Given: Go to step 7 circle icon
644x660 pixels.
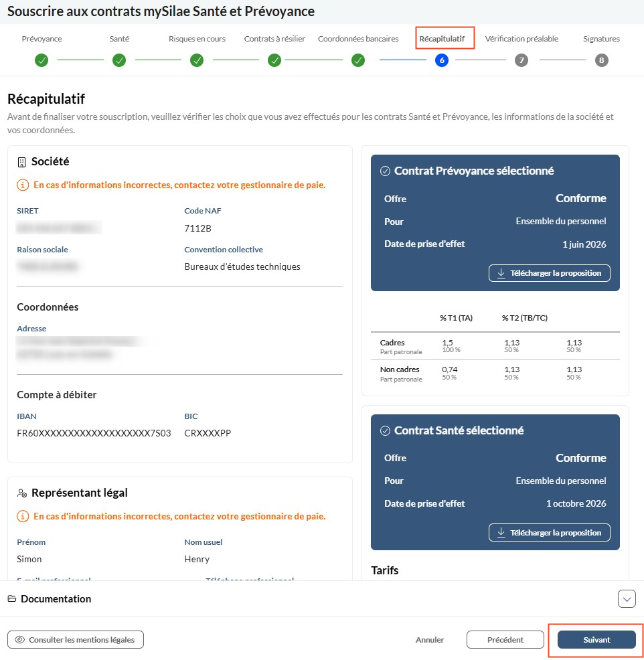Looking at the screenshot, I should tap(521, 60).
